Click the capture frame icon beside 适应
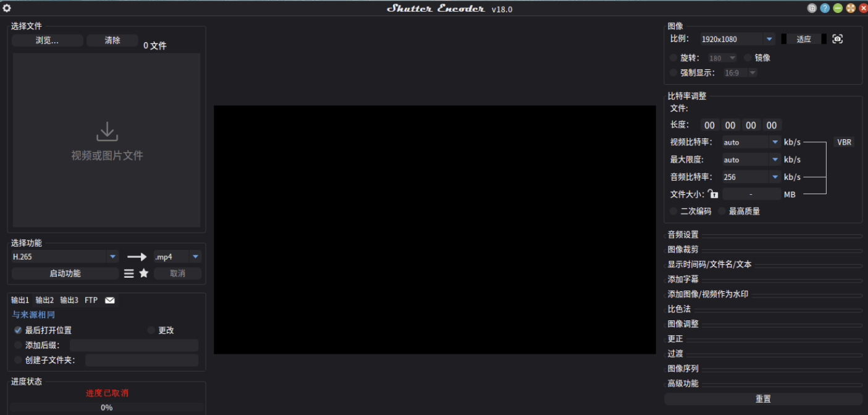Screen dimensions: 868x415 click(x=838, y=38)
